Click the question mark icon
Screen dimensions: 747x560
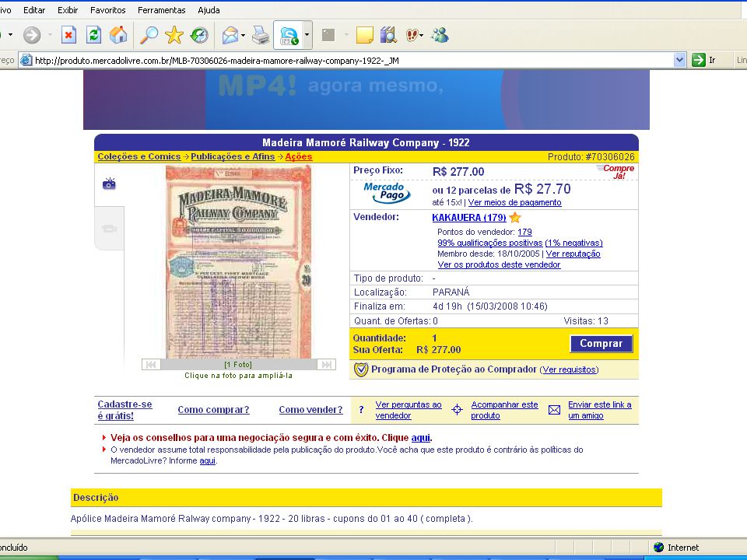coord(361,410)
